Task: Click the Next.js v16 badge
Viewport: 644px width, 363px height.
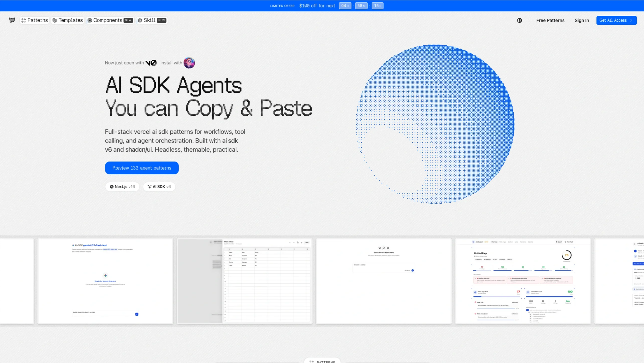Action: point(122,187)
